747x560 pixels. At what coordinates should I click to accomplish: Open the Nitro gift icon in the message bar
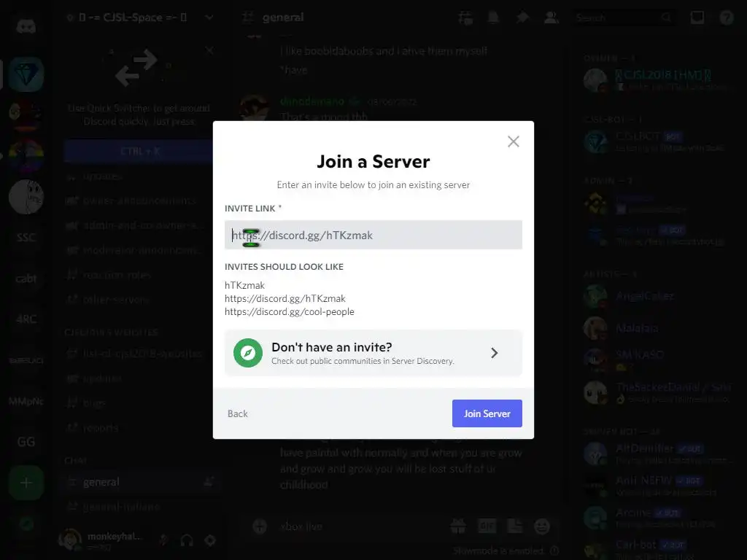point(458,526)
